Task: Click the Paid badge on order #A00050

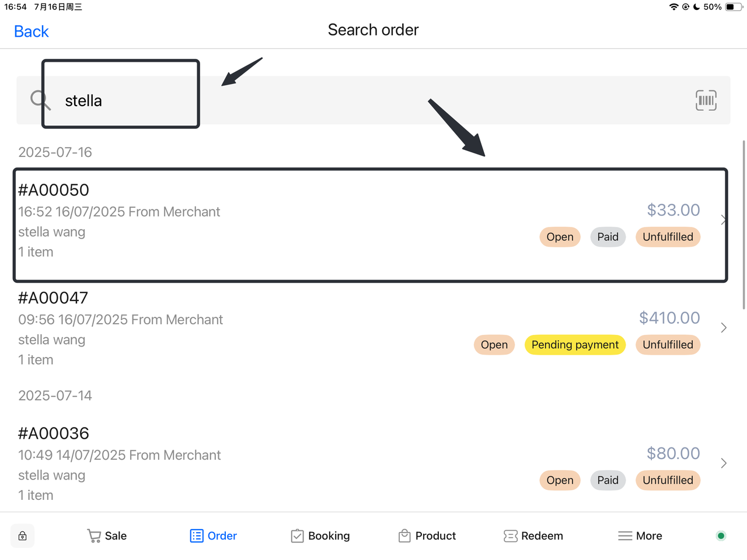Action: (x=608, y=237)
